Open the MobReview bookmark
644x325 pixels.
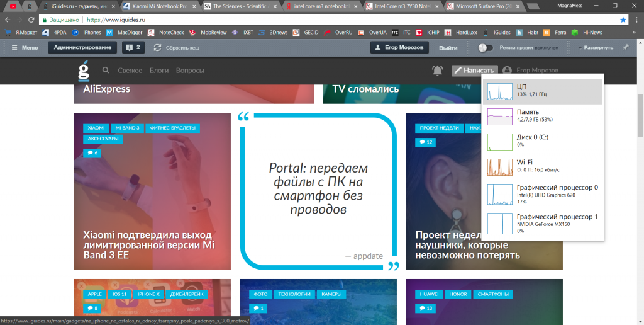208,33
